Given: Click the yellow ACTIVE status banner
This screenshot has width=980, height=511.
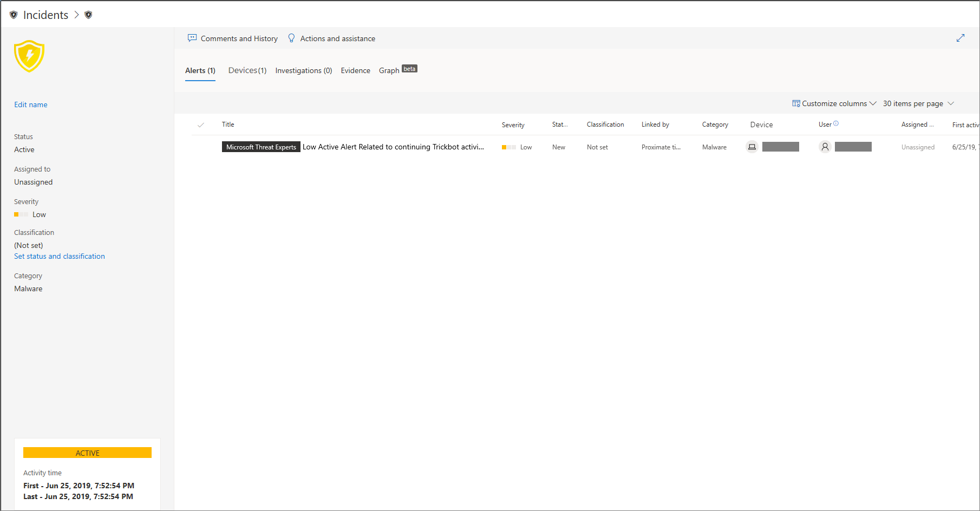Looking at the screenshot, I should coord(87,453).
